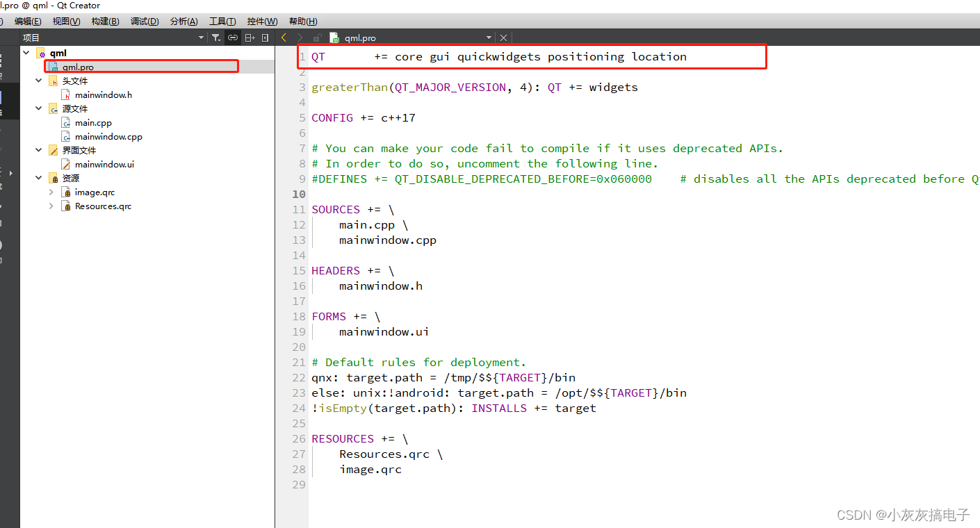Select the 源文件 folder label
Screen dimensions: 980x528
(x=75, y=109)
